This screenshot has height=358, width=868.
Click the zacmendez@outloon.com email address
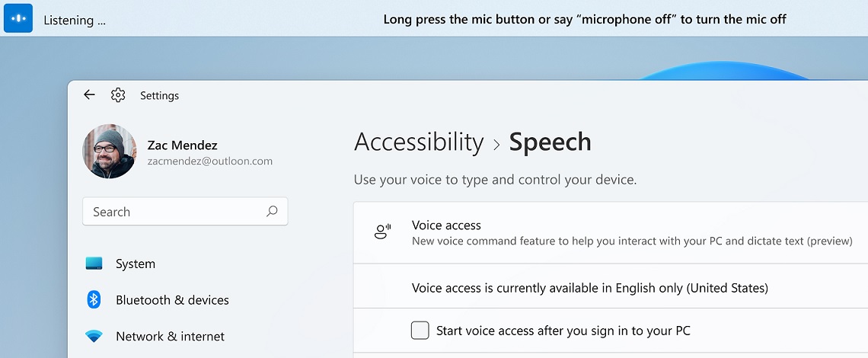click(x=210, y=161)
